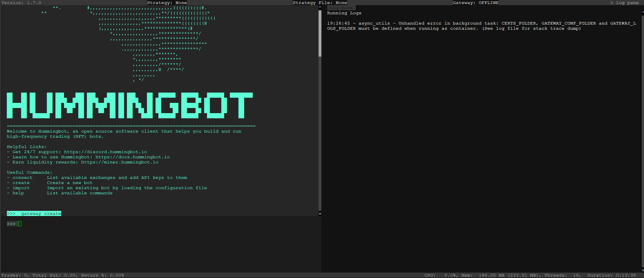The height and width of the screenshot is (278, 644).
Task: Open the miner.hummingbot.io rewards link
Action: click(120, 162)
